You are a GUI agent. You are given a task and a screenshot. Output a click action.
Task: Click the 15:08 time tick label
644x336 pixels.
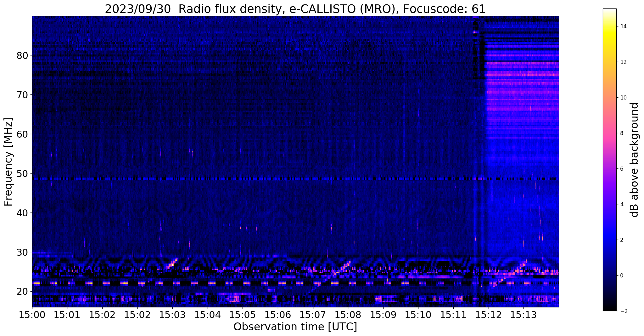348,315
